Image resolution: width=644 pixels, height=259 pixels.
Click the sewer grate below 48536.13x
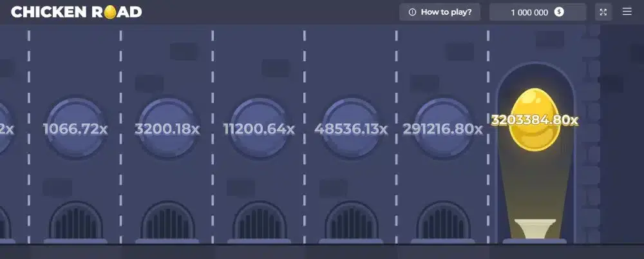click(352, 220)
